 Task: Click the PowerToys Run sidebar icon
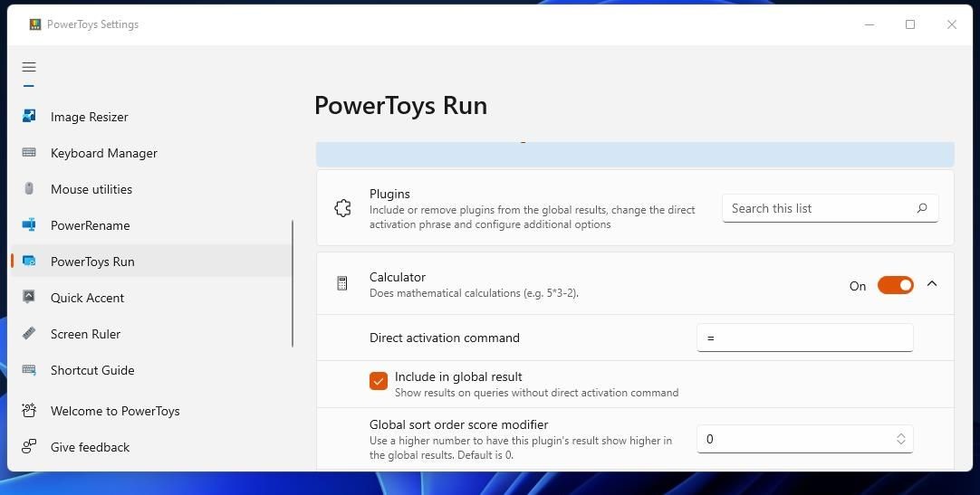[x=29, y=261]
